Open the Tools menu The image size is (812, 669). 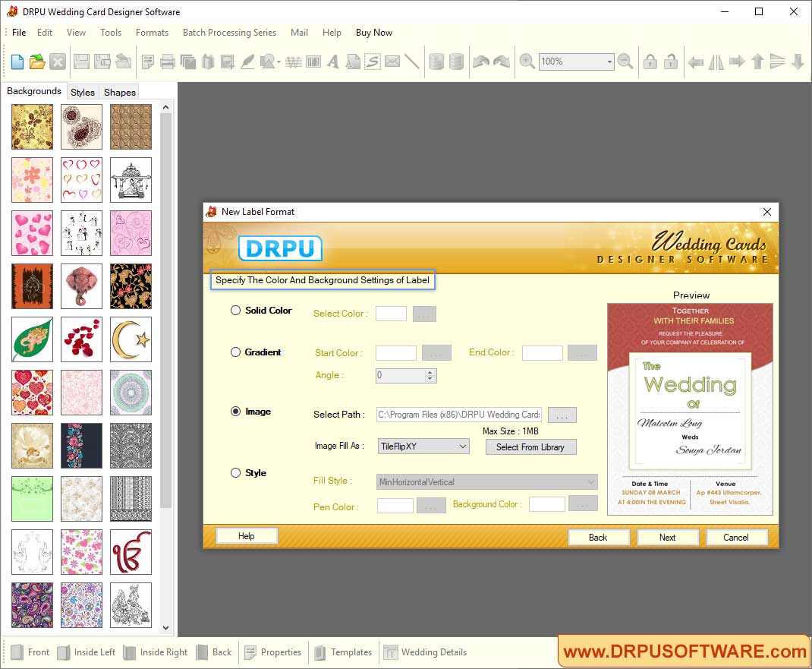110,32
